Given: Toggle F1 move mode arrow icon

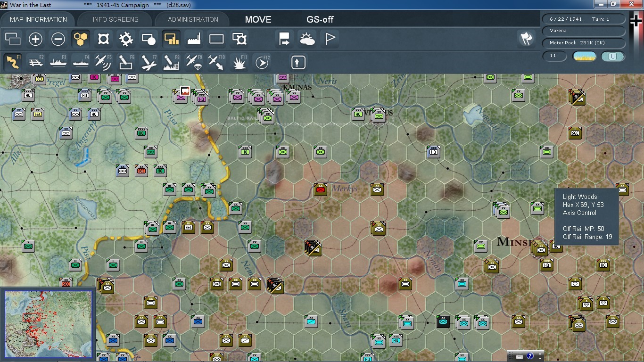Looking at the screenshot, I should click(x=13, y=62).
